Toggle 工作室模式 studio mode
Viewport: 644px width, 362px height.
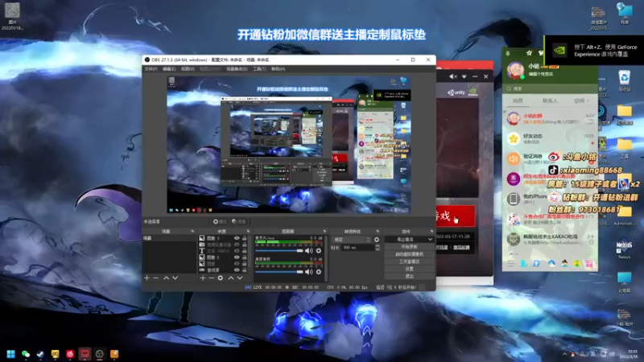point(409,261)
